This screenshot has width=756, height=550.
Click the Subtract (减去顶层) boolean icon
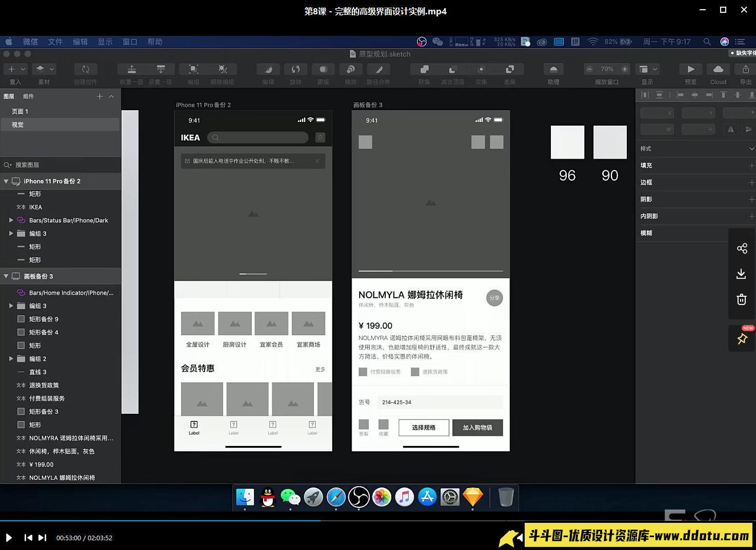pos(452,69)
